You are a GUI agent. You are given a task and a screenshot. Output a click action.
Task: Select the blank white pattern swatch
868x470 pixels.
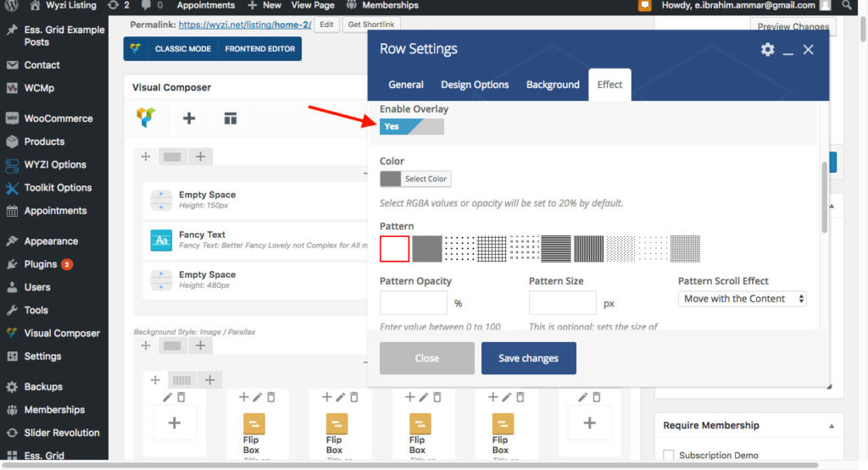click(395, 249)
